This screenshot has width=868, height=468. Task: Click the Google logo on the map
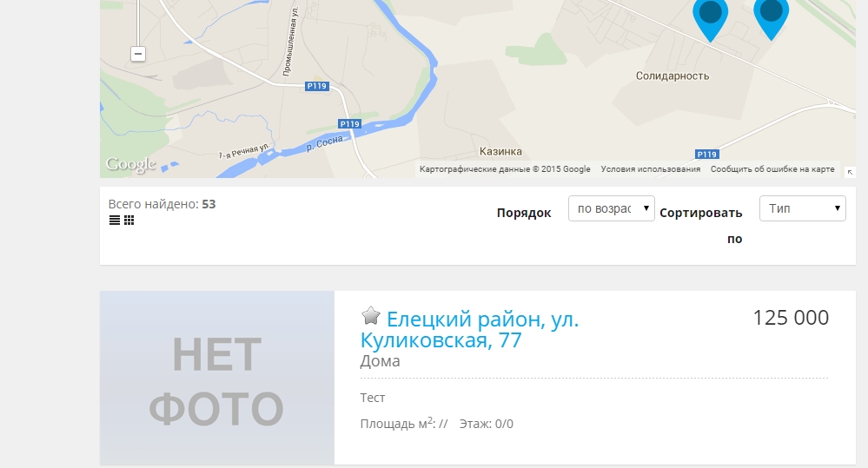pyautogui.click(x=130, y=164)
